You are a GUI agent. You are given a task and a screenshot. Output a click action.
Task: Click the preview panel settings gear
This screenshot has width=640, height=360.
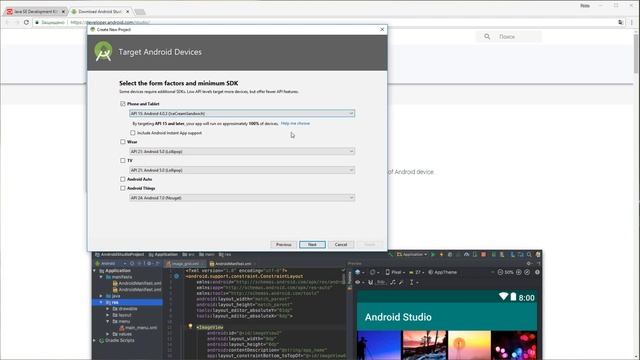click(529, 264)
